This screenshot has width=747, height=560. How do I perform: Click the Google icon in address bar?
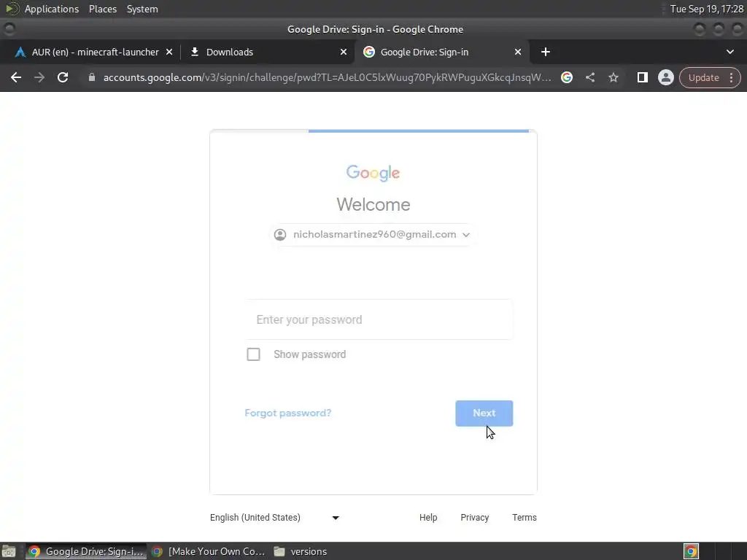(x=566, y=77)
